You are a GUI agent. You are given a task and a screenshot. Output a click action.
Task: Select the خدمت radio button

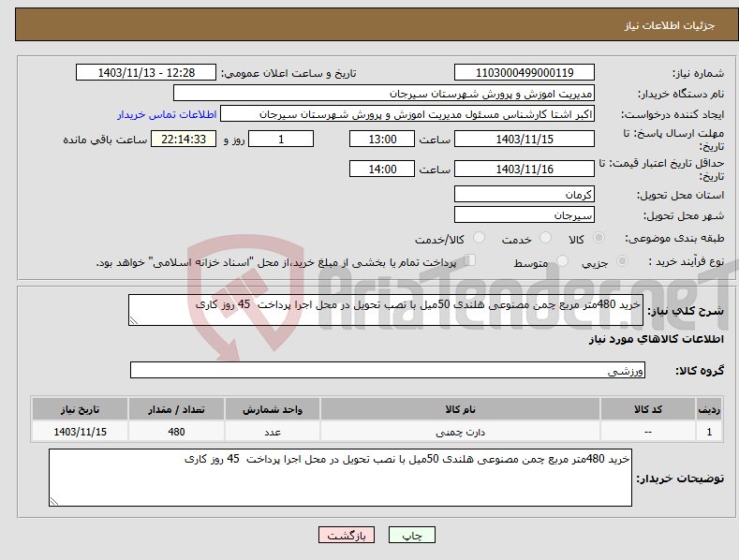click(x=545, y=238)
